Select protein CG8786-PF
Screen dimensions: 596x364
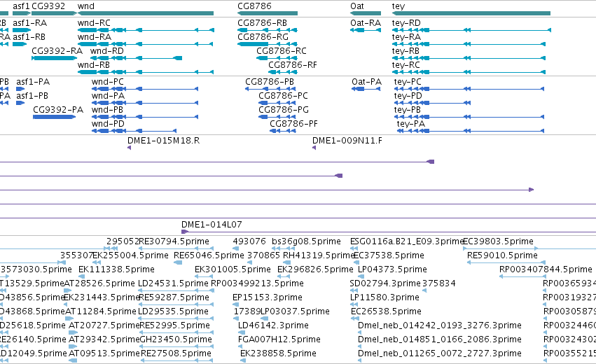click(x=294, y=124)
